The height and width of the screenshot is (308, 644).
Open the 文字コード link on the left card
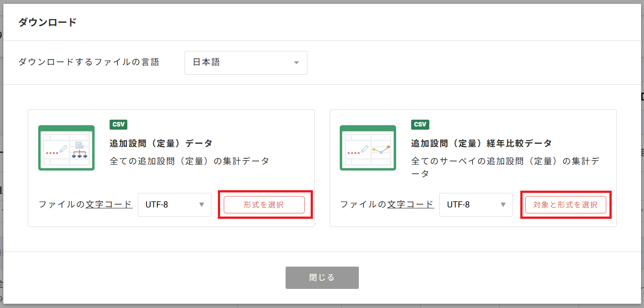point(109,204)
